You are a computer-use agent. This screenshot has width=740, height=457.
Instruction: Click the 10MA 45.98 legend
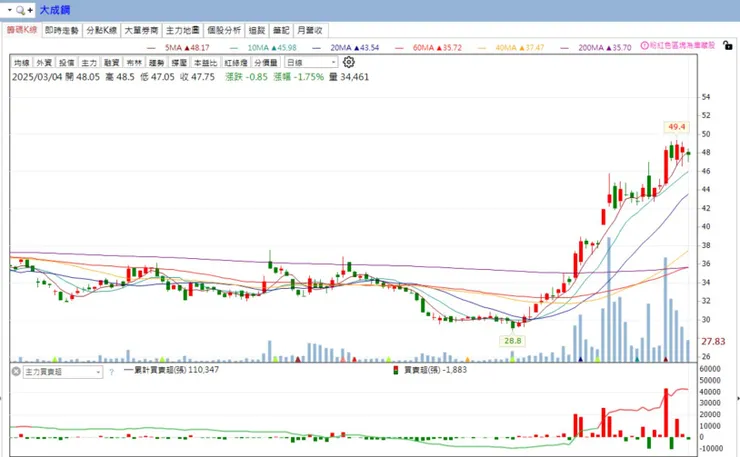[x=263, y=48]
